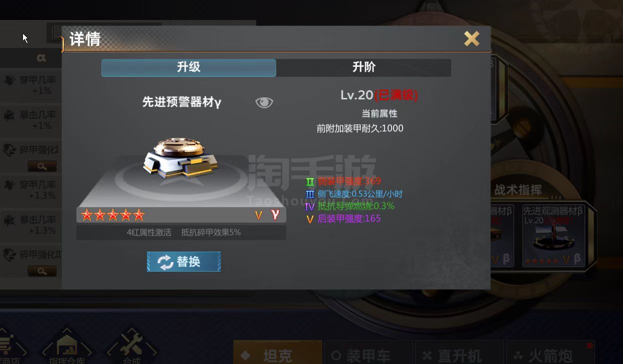Switch to the 升阶 tab
This screenshot has height=364, width=623.
(364, 67)
